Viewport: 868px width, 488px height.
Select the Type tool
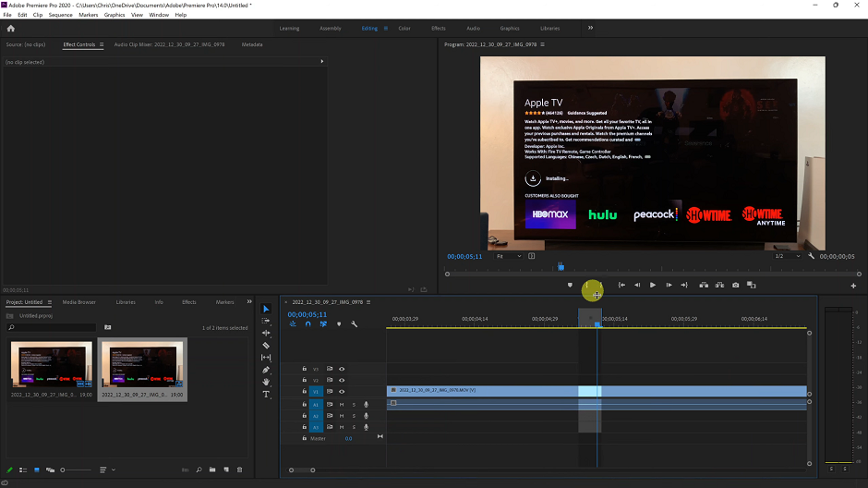point(266,395)
